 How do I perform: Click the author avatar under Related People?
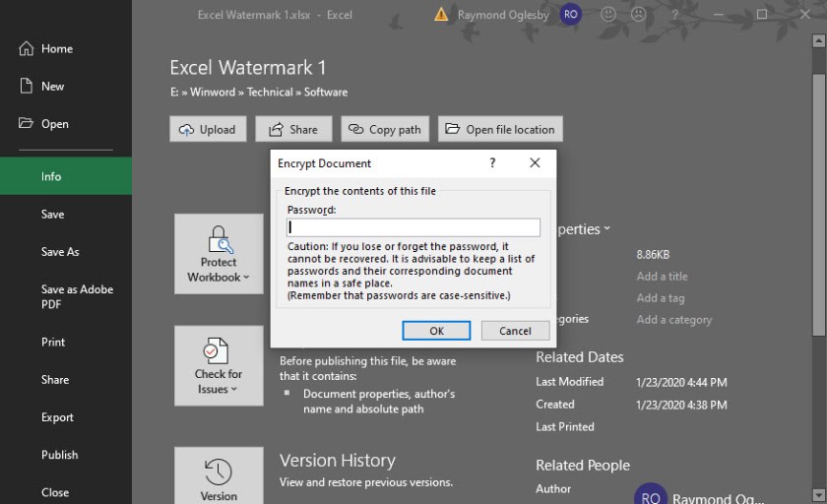pos(651,495)
